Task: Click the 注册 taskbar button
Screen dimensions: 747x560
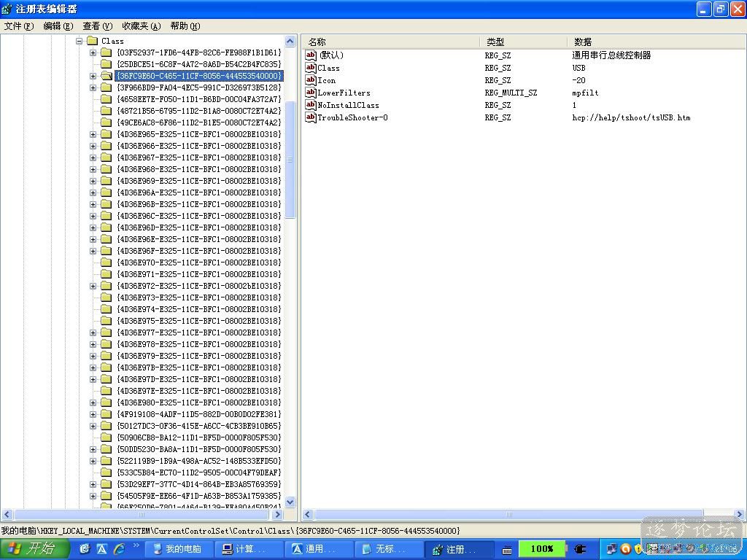Action: 460,549
